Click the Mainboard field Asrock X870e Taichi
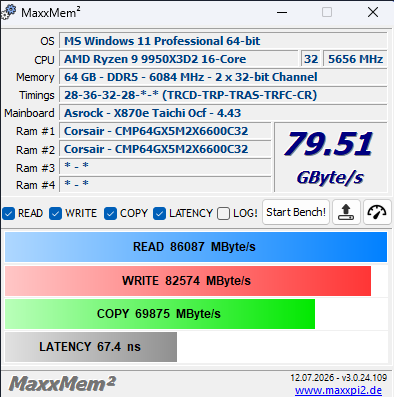 coord(223,113)
